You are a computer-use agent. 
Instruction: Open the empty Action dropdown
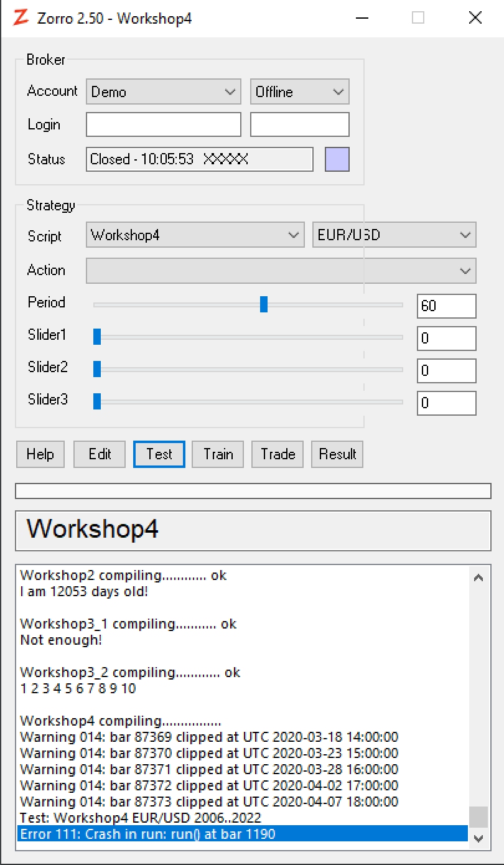[x=281, y=271]
